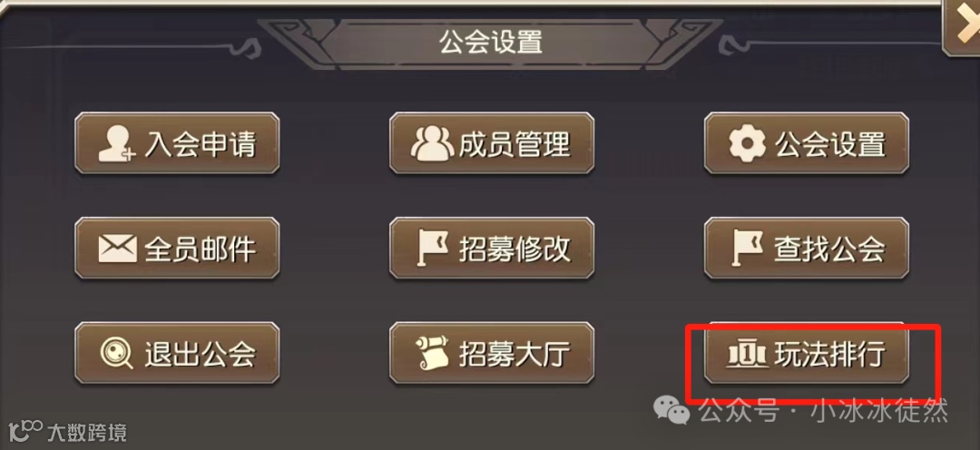Click the magnifier icon on 退出公会
Image resolution: width=980 pixels, height=450 pixels.
pyautogui.click(x=117, y=354)
